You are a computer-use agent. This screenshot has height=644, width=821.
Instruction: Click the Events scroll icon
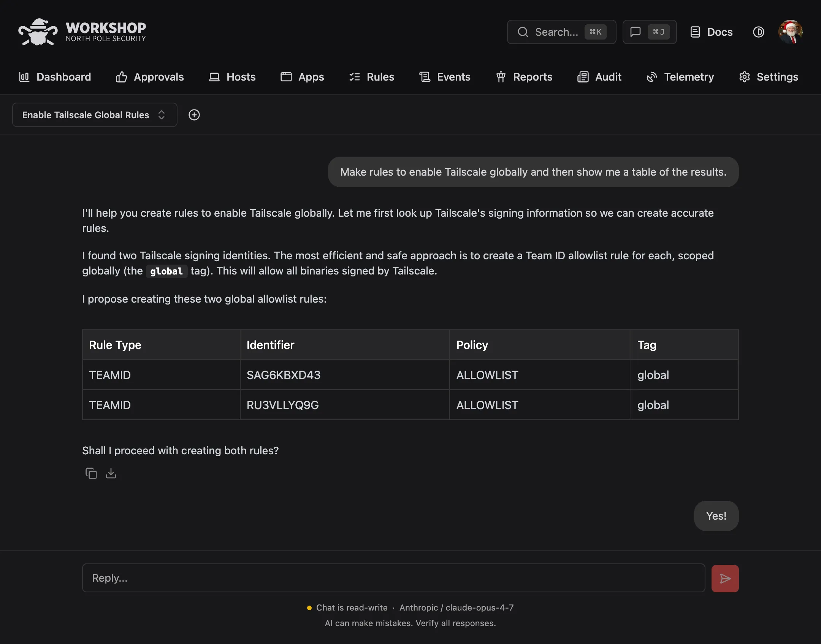coord(425,77)
